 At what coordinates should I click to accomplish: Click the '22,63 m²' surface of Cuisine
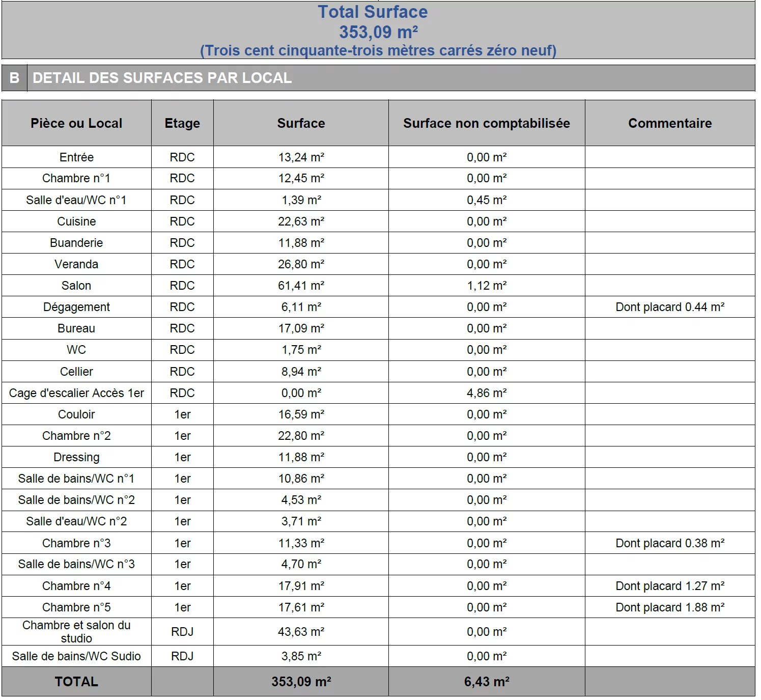tap(301, 221)
